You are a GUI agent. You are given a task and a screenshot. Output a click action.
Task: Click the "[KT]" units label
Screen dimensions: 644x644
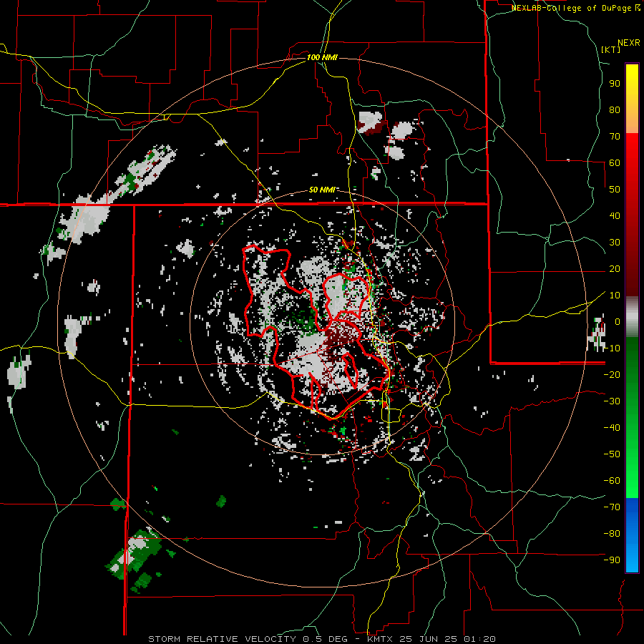pos(611,49)
